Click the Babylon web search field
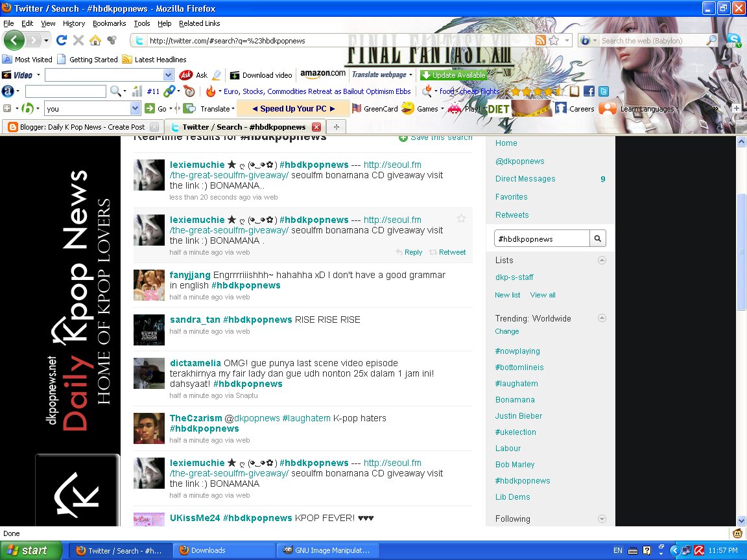 [652, 40]
